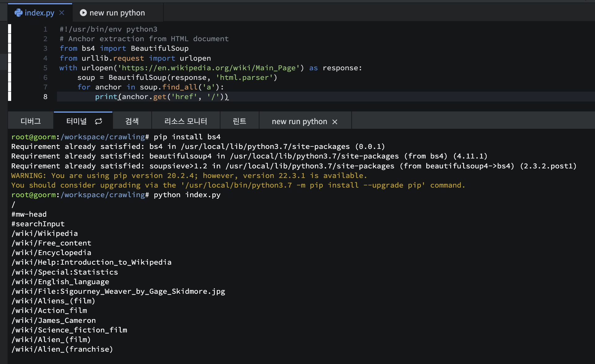Place cursor on the print statement line
Viewport: 595px width, 364px height.
pos(161,97)
